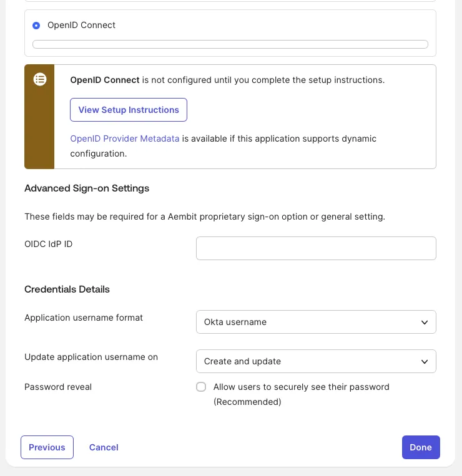Screen dimensions: 462x476
Task: Click the Allow users to securely see their password text
Action: point(302,394)
